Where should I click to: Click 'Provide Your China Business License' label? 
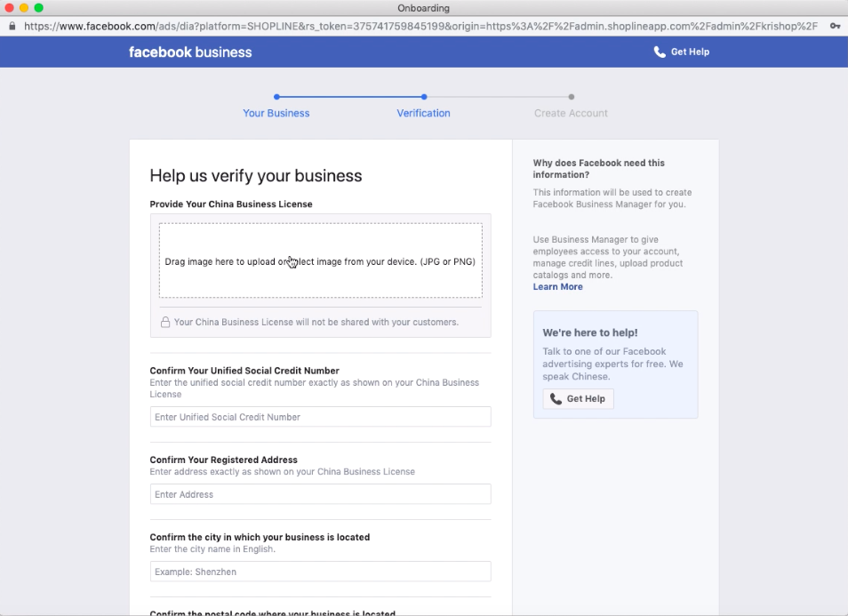(231, 204)
